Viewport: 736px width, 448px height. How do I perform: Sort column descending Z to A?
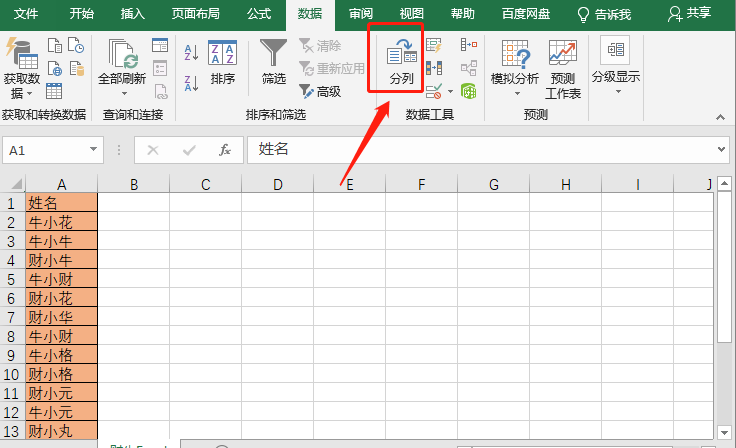tap(191, 83)
